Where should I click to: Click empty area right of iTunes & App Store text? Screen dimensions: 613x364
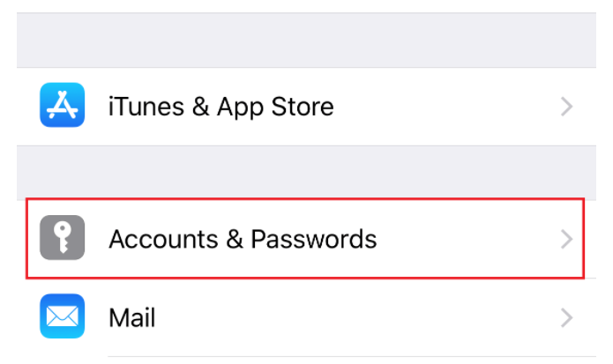point(441,108)
